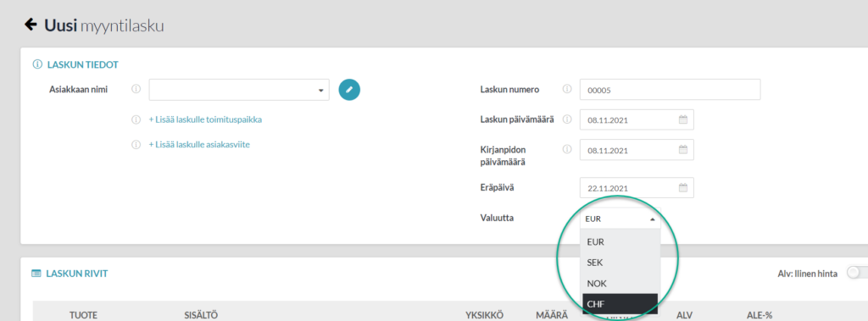Click the Laskun numero field 00005
Image resolution: width=868 pixels, height=321 pixels.
click(x=670, y=90)
